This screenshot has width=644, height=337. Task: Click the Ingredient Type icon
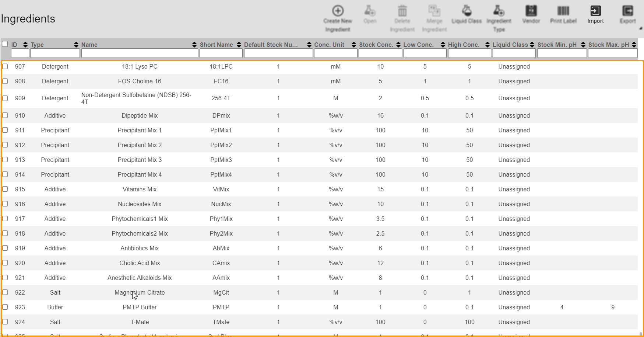[x=499, y=11]
